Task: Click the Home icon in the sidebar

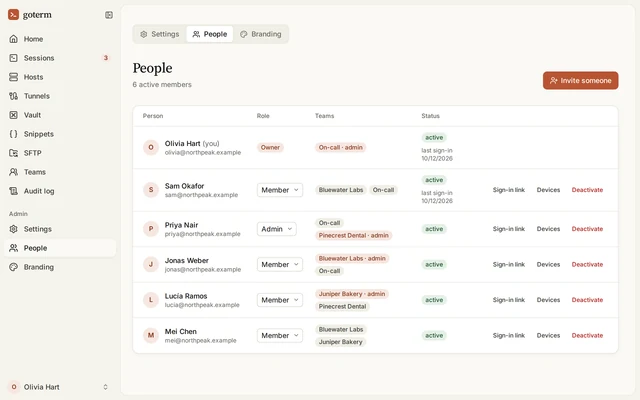Action: pyautogui.click(x=13, y=39)
